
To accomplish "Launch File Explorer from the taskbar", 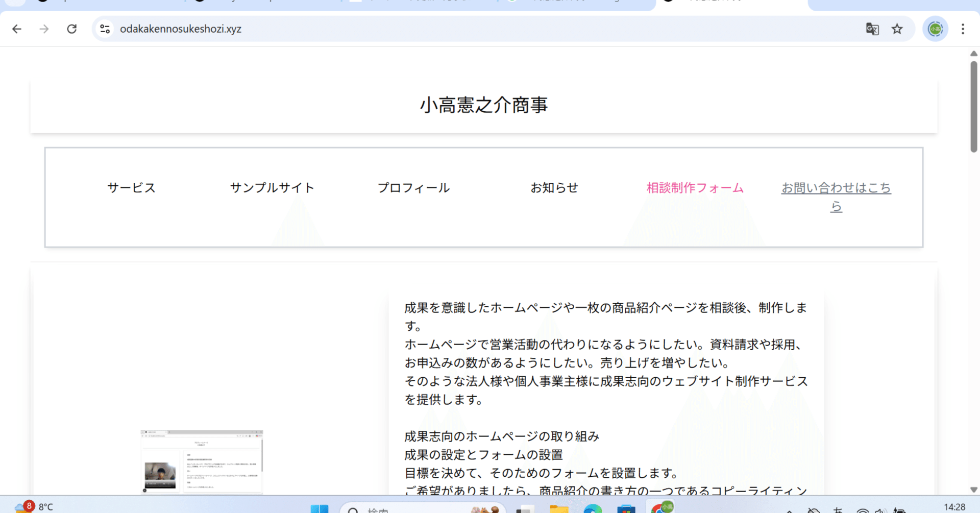I will 560,509.
